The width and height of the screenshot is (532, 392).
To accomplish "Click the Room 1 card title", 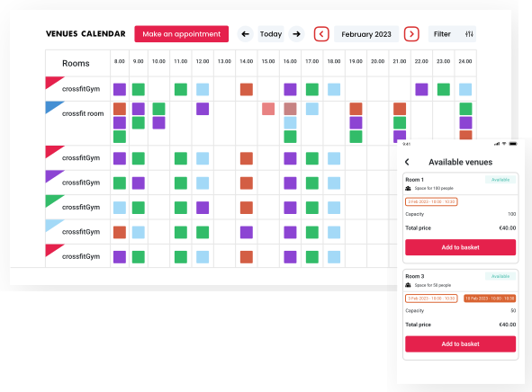I will pyautogui.click(x=415, y=180).
